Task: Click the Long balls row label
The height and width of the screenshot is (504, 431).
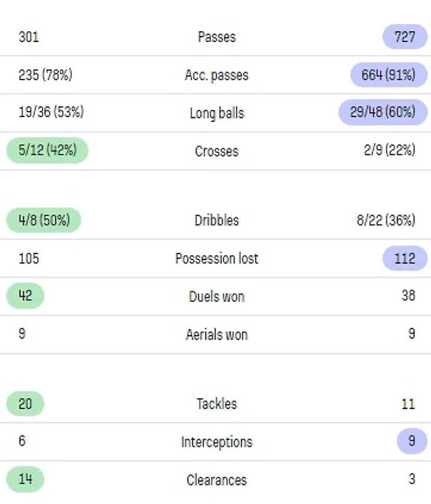Action: [x=216, y=113]
